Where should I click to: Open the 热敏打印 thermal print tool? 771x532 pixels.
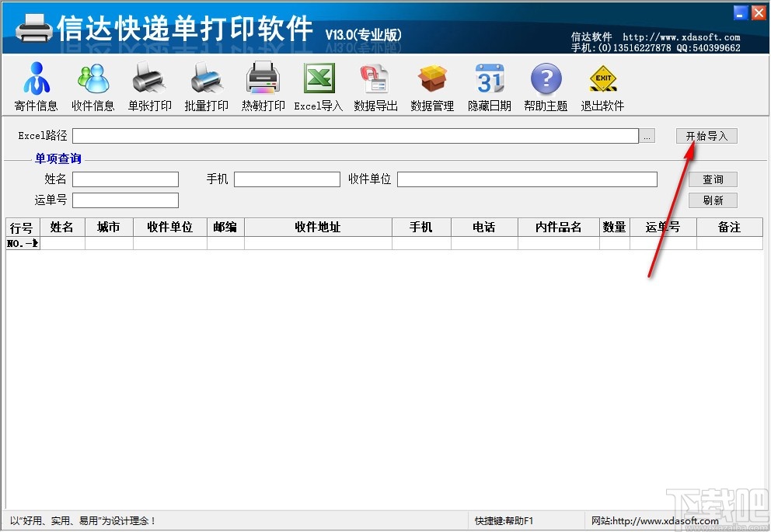pyautogui.click(x=262, y=85)
